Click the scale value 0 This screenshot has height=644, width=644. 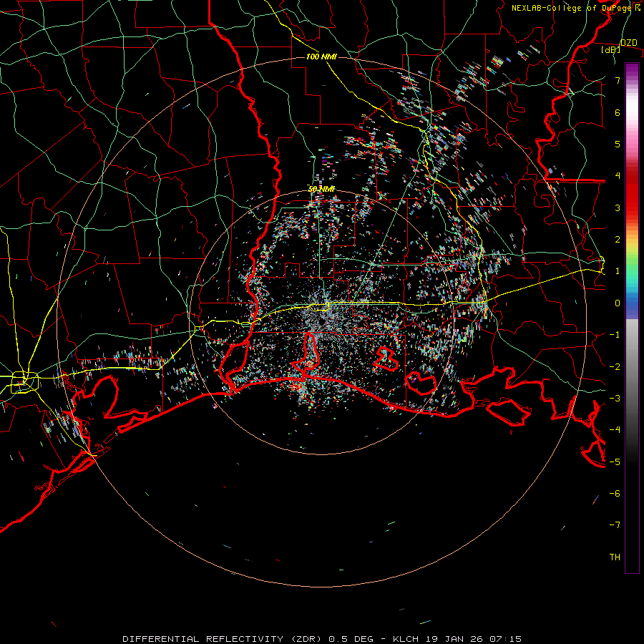coord(618,303)
